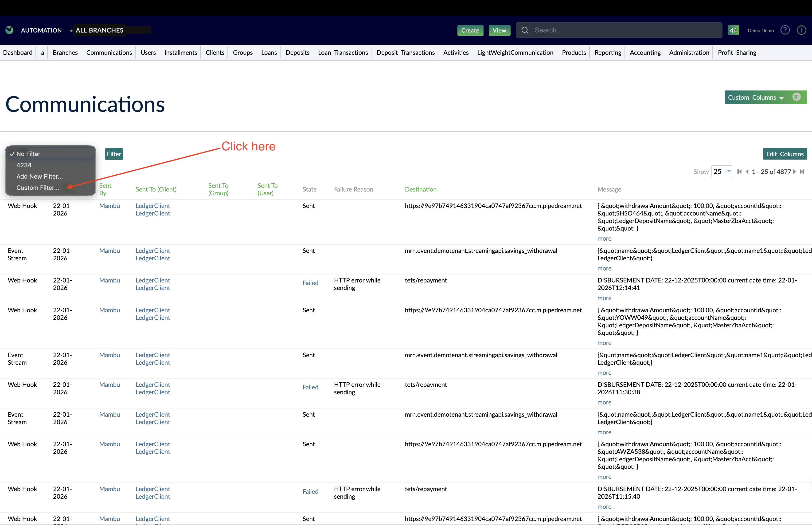Select the 4234 saved filter

tap(24, 165)
